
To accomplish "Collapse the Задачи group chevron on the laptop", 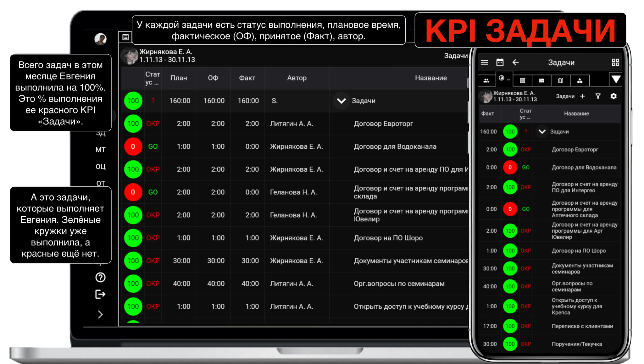I will click(341, 101).
